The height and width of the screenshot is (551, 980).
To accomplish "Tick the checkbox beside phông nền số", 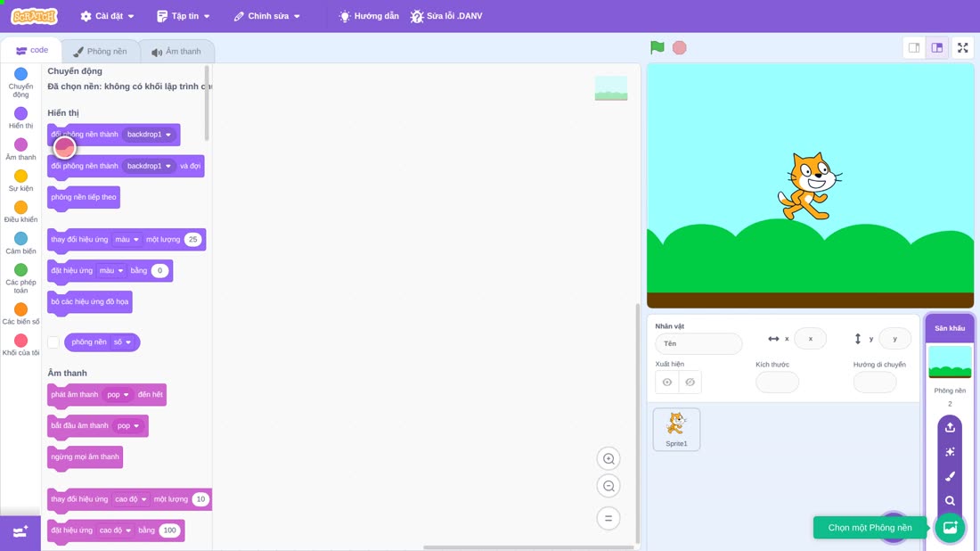I will (53, 342).
